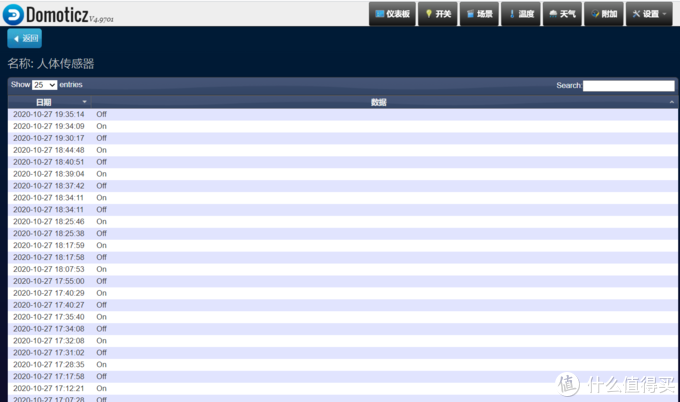
Task: Switch to the 天气 weather tab
Action: click(561, 14)
